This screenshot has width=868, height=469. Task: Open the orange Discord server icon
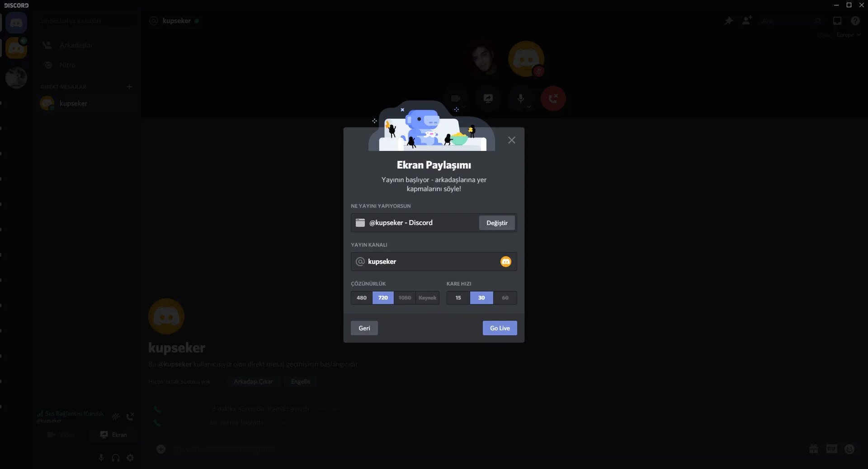tap(16, 48)
